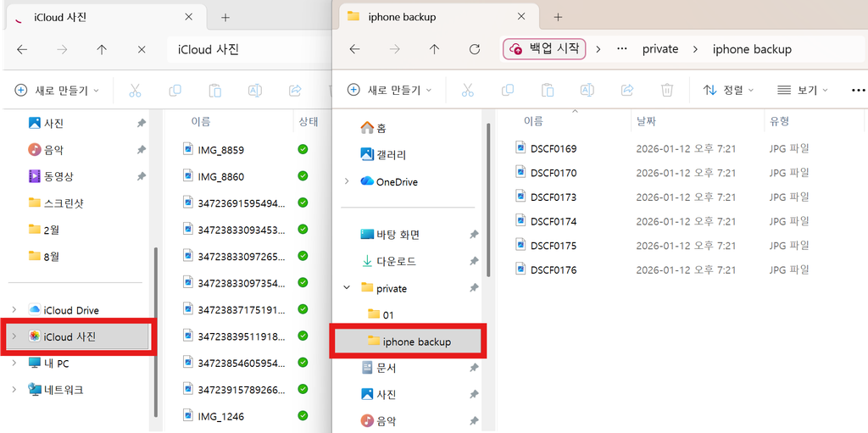Refresh the iPhone backup folder view
This screenshot has width=868, height=433.
pos(475,49)
